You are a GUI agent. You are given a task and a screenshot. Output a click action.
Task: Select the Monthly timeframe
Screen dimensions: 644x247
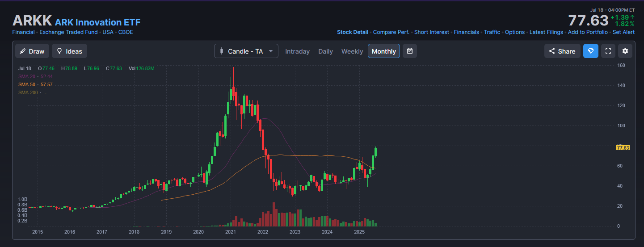click(x=384, y=51)
